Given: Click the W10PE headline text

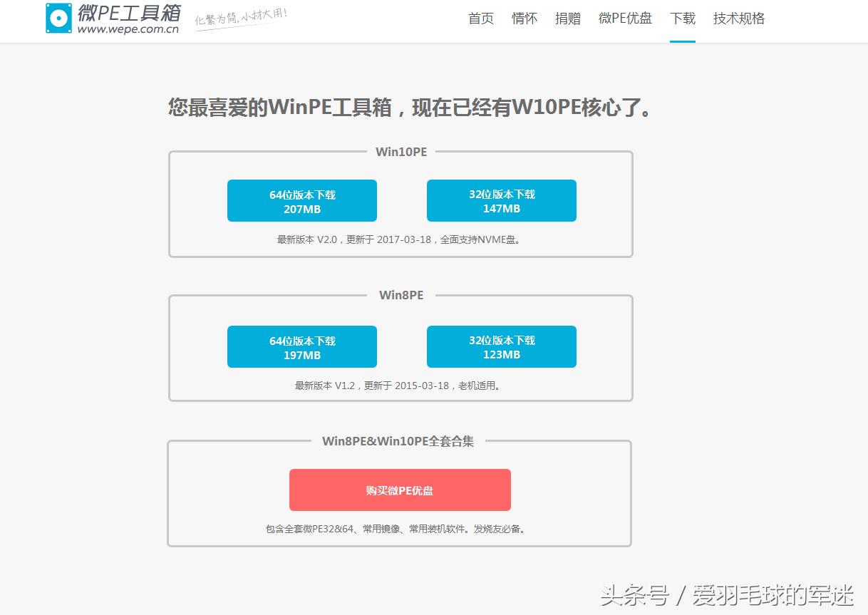Looking at the screenshot, I should (408, 108).
